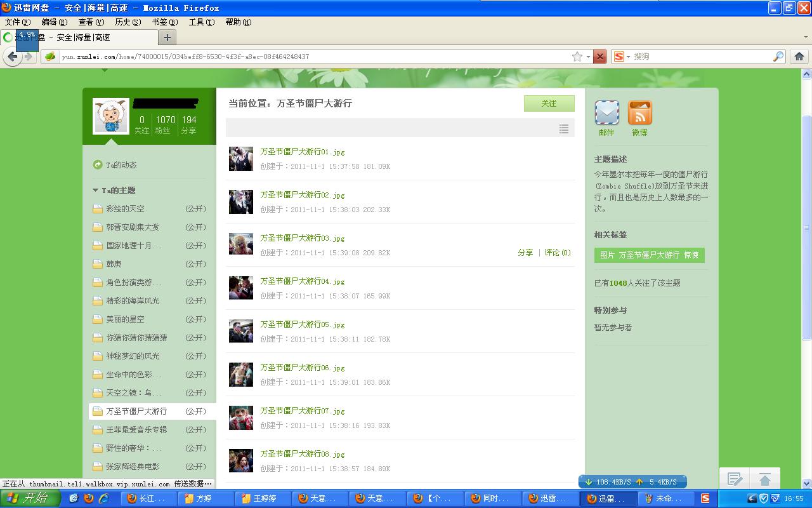The width and height of the screenshot is (812, 508).
Task: Click the Windows 开始 start button
Action: (30, 498)
